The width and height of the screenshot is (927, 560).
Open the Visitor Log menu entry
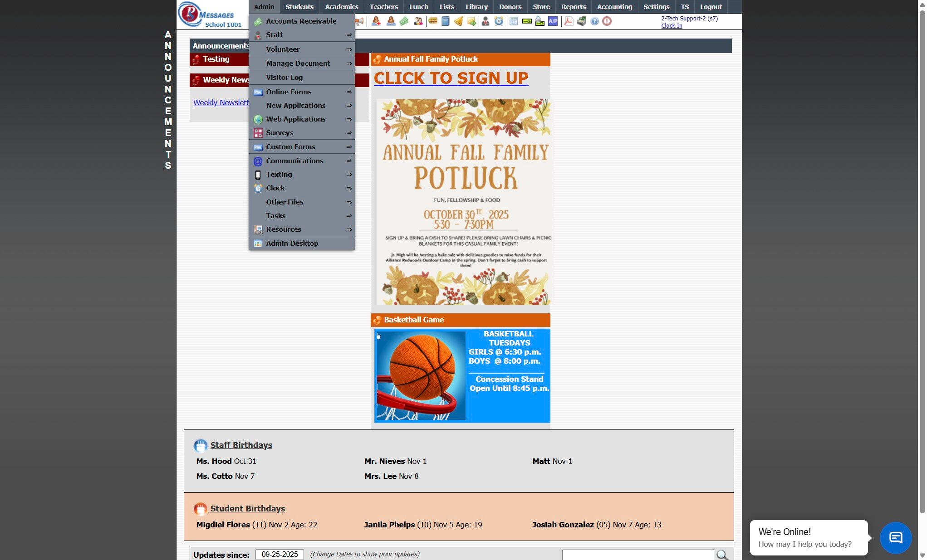point(284,78)
